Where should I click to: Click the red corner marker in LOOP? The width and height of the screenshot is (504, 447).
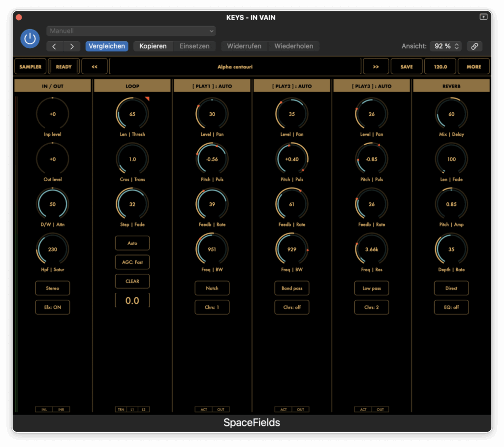tap(147, 99)
